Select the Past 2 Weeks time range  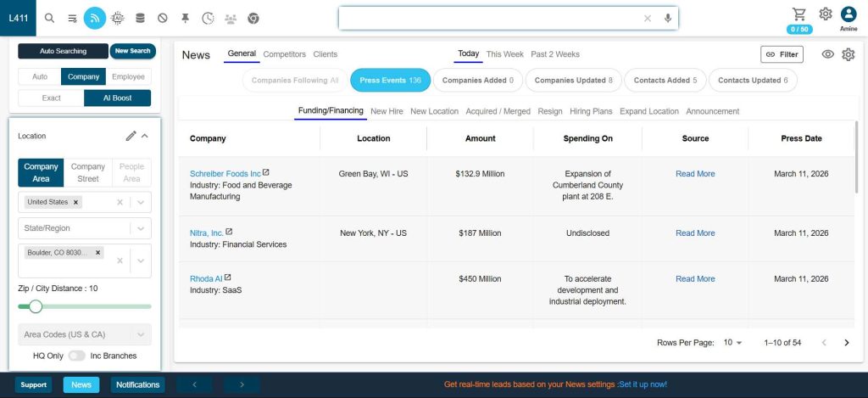555,54
